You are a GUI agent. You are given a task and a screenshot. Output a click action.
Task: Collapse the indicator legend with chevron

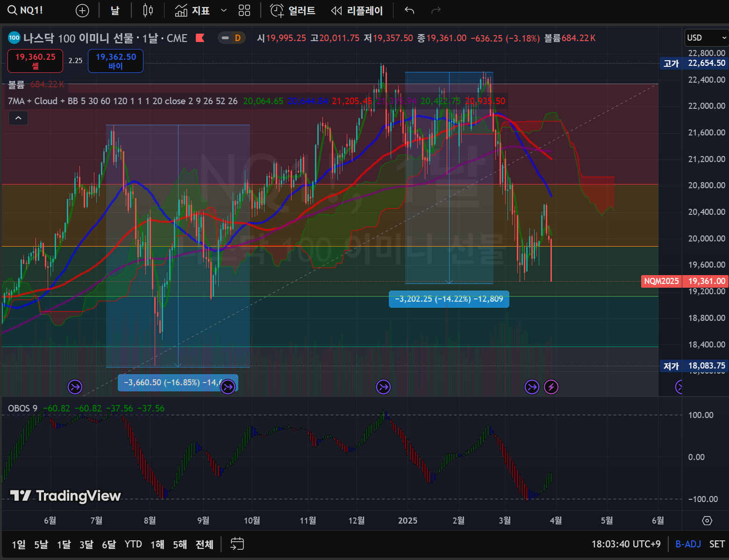click(x=18, y=118)
